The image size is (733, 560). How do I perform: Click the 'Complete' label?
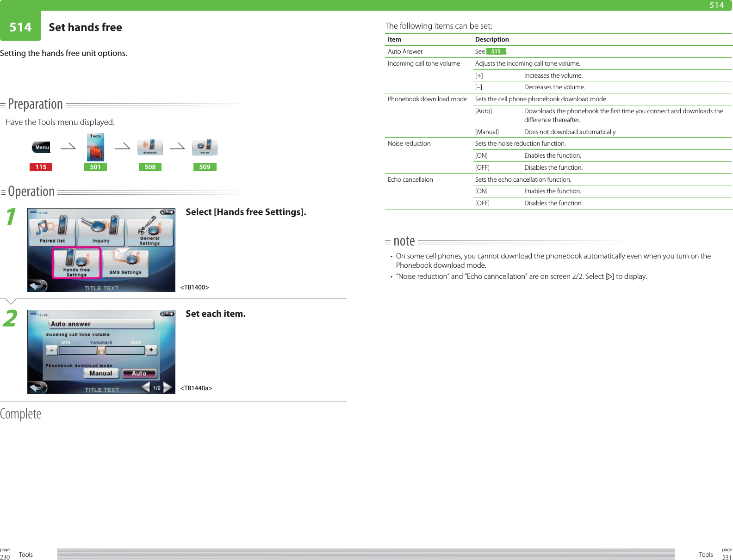click(21, 413)
